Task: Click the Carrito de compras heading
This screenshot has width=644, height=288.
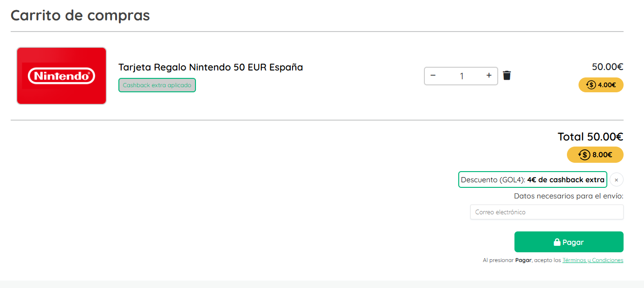Action: [80, 15]
